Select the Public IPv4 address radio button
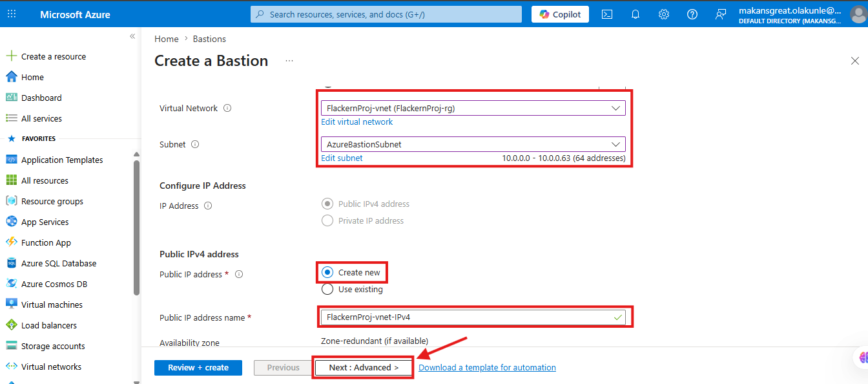Screen dimensions: 868x384 tap(327, 204)
